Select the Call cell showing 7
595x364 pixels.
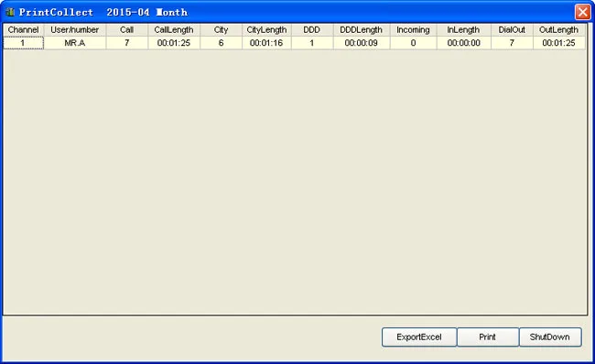pyautogui.click(x=127, y=43)
